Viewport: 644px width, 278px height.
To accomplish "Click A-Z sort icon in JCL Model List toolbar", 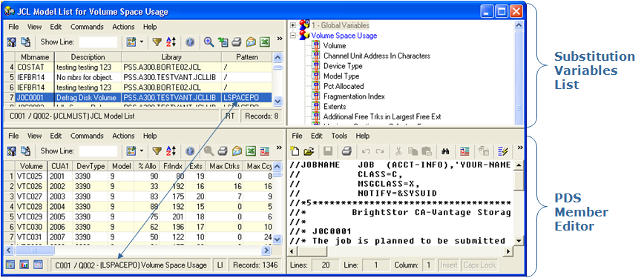I will coord(171,42).
